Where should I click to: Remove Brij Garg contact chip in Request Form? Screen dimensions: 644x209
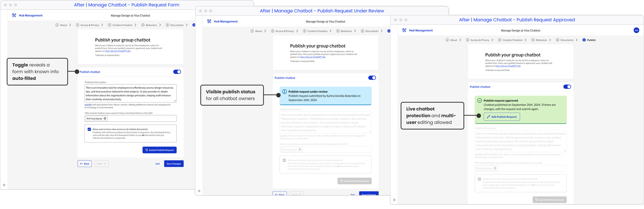point(105,119)
